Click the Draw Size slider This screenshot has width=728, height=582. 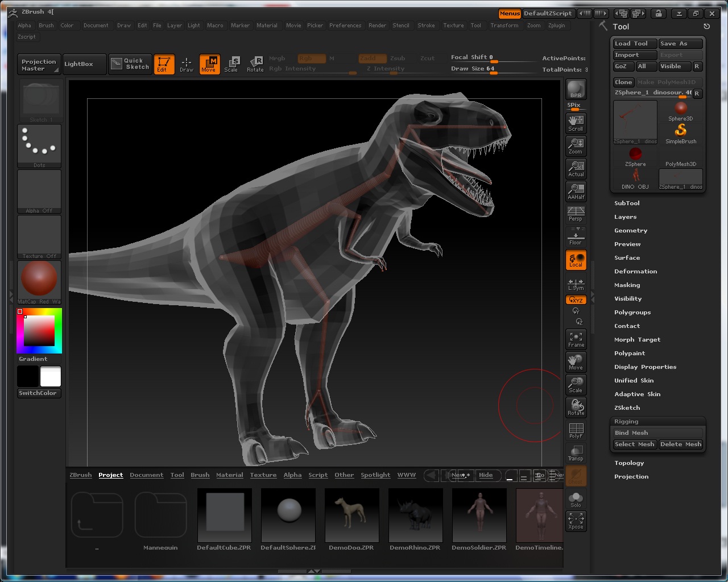[x=493, y=69]
